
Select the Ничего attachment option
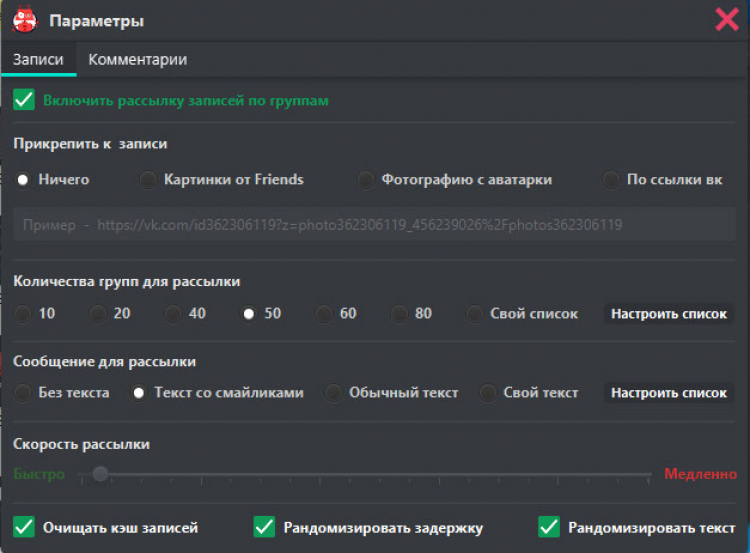pyautogui.click(x=22, y=180)
